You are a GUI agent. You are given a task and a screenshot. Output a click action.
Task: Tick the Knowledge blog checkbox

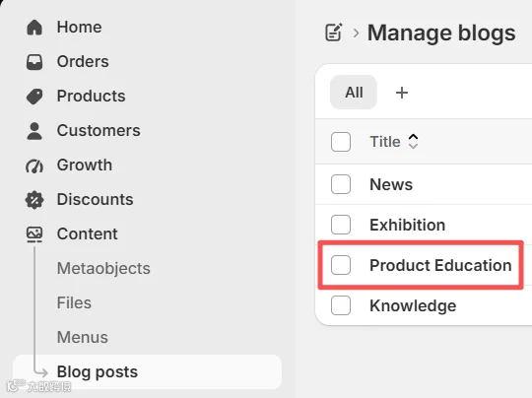pyautogui.click(x=341, y=305)
